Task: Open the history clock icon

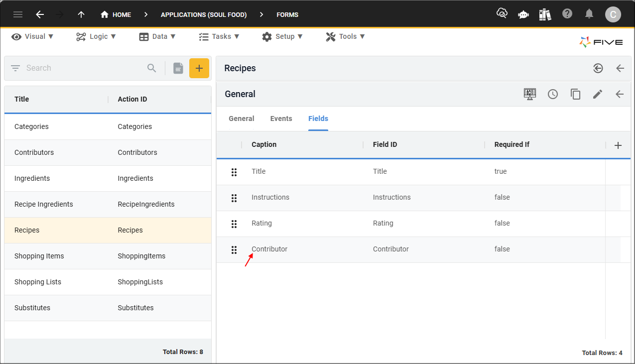Action: point(553,94)
